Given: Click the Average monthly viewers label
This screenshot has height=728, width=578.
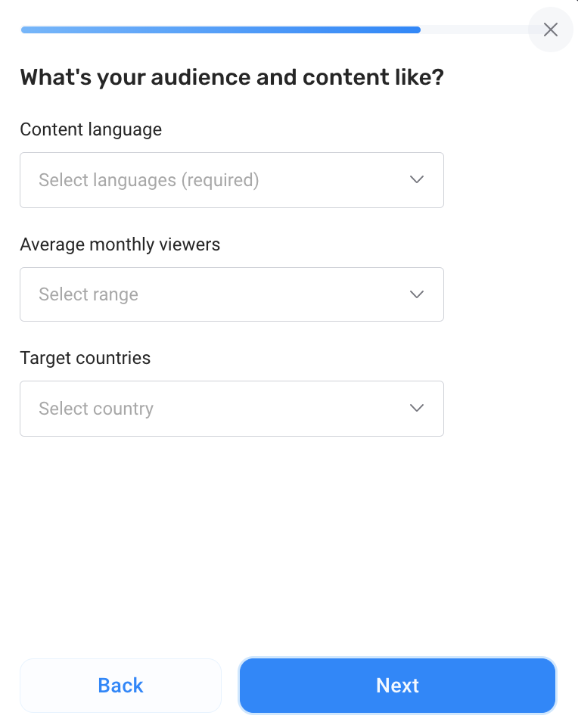Looking at the screenshot, I should tap(120, 244).
